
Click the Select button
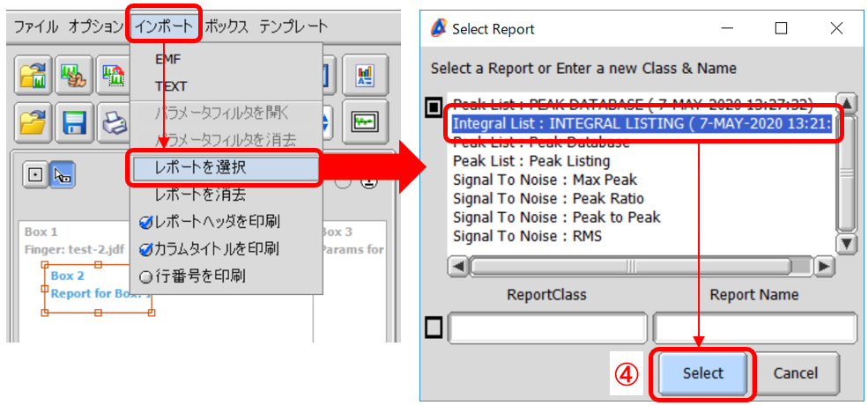(x=703, y=373)
